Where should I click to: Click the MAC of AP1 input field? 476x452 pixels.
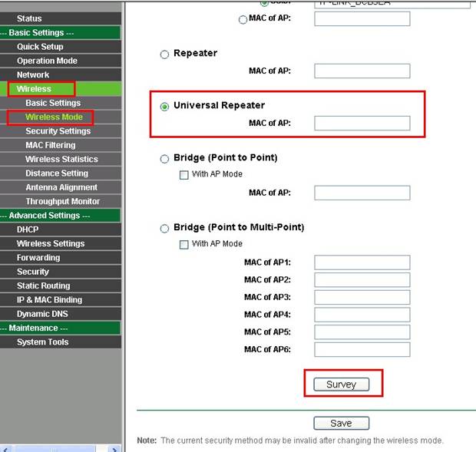pyautogui.click(x=362, y=262)
